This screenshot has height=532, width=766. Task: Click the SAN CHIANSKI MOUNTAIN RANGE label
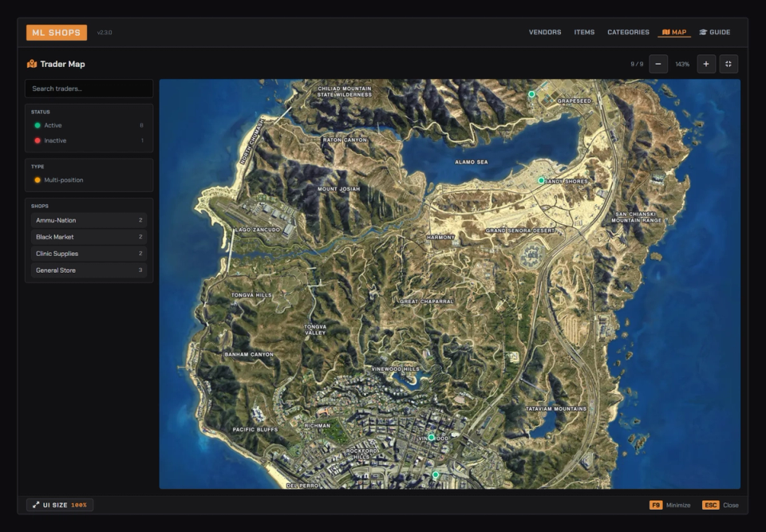pos(636,218)
